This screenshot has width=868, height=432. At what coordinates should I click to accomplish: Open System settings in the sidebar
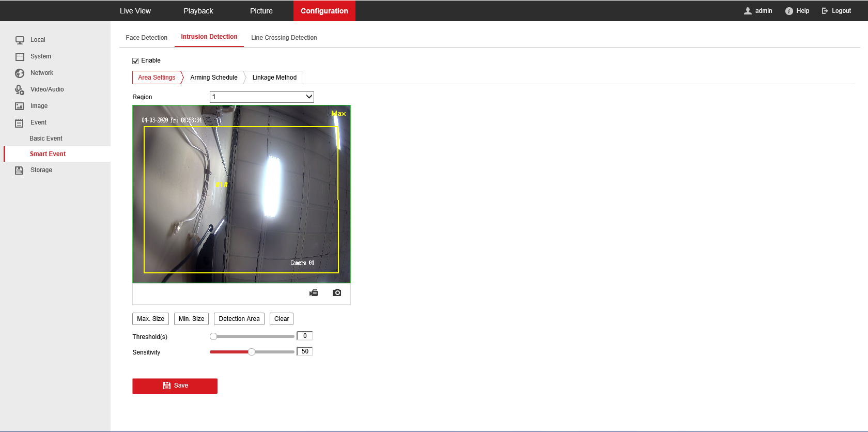(41, 56)
